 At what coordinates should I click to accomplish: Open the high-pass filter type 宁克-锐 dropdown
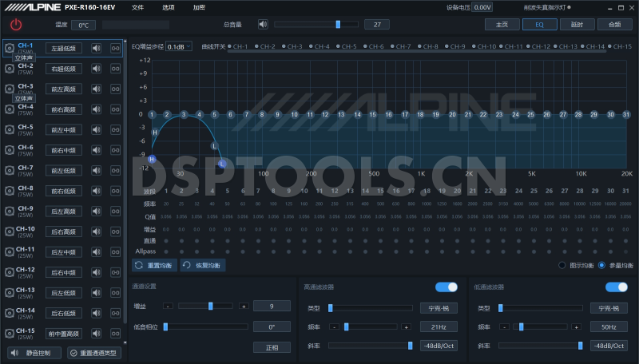coord(439,308)
